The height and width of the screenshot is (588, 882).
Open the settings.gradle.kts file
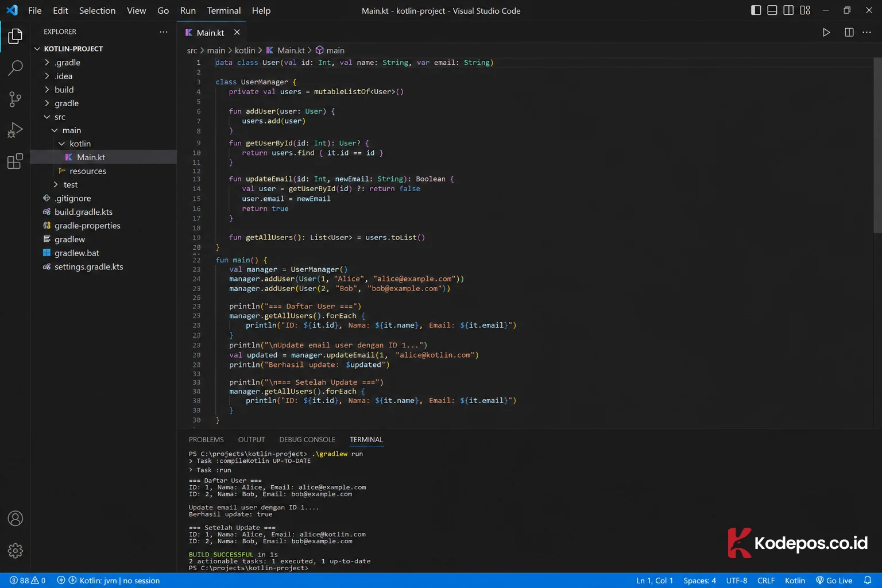coord(103,267)
